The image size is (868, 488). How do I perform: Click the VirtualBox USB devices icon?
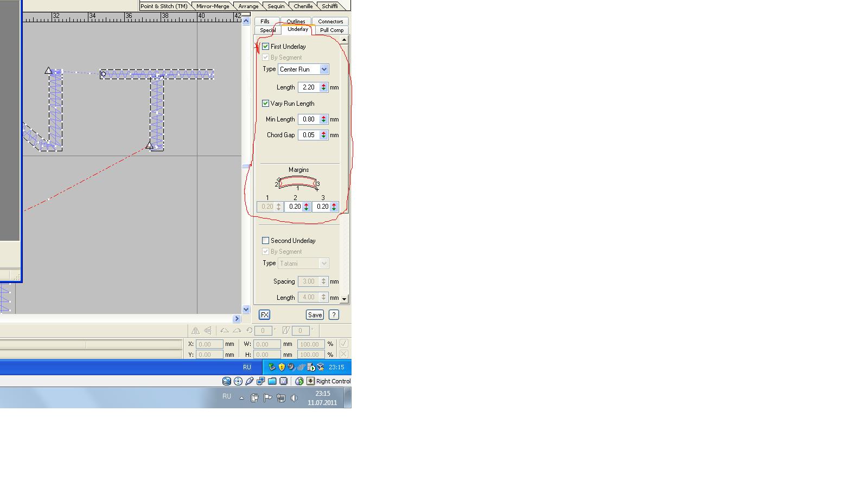pyautogui.click(x=250, y=381)
